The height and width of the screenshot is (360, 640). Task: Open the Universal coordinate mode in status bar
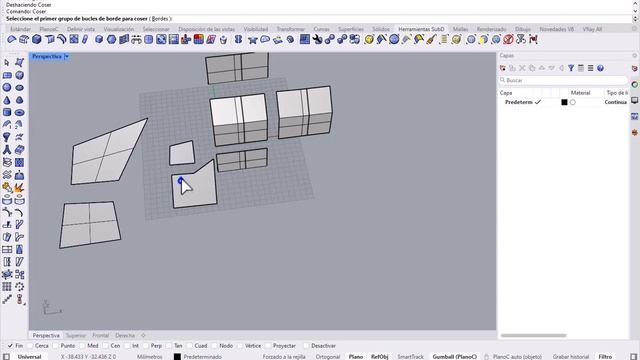pyautogui.click(x=29, y=356)
